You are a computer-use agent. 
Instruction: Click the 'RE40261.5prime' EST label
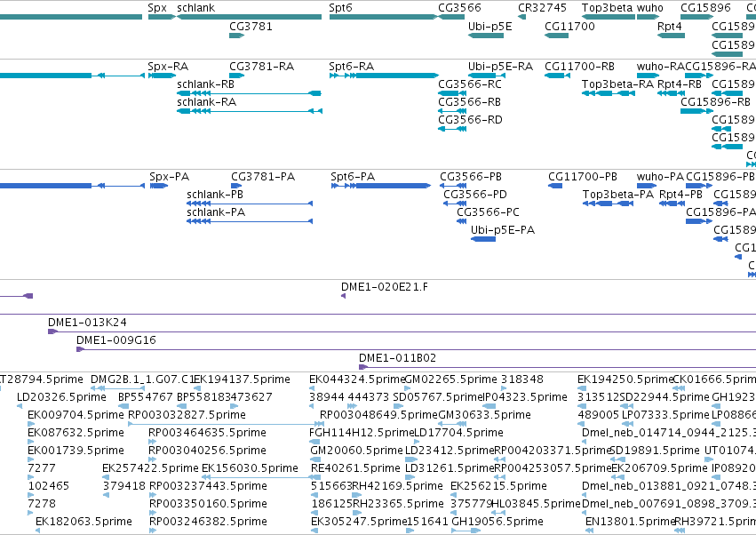355,468
